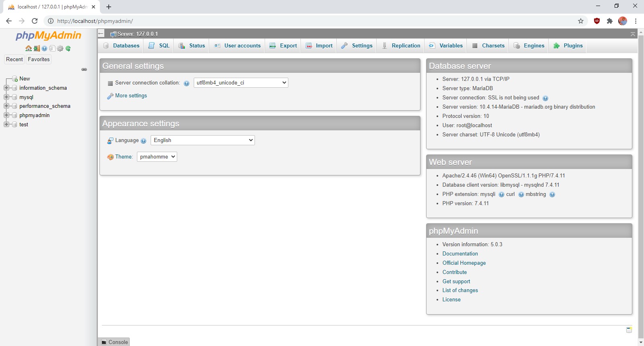Click the link with main panel chain icon
Image resolution: width=644 pixels, height=346 pixels.
84,70
